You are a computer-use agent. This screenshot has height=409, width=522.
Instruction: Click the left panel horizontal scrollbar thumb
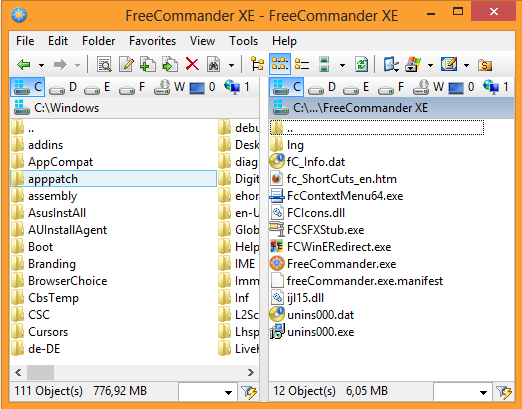coord(41,372)
